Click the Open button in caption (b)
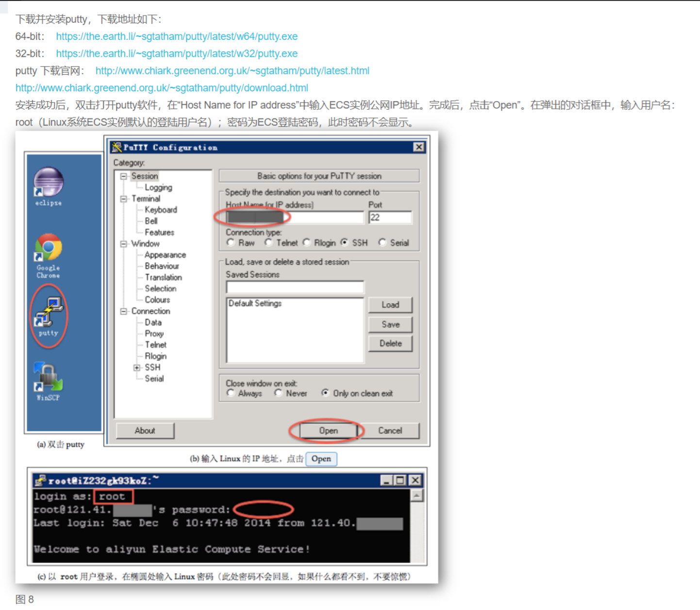This screenshot has height=610, width=700. (321, 459)
